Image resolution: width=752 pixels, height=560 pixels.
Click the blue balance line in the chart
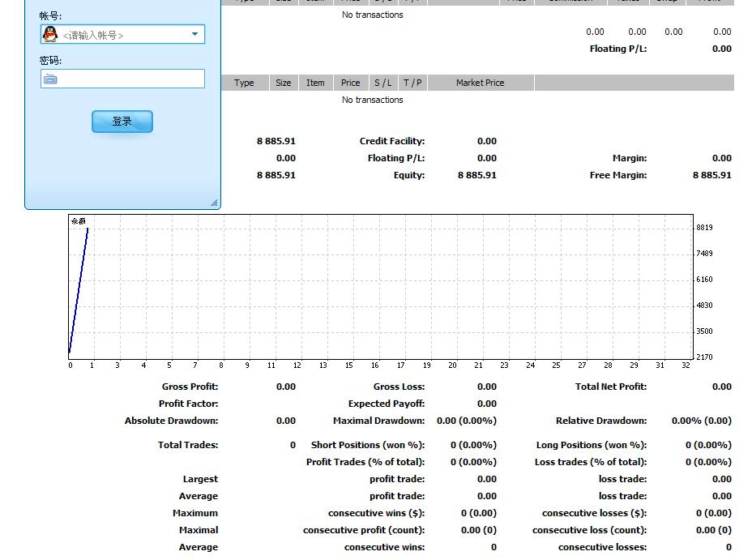tap(79, 292)
